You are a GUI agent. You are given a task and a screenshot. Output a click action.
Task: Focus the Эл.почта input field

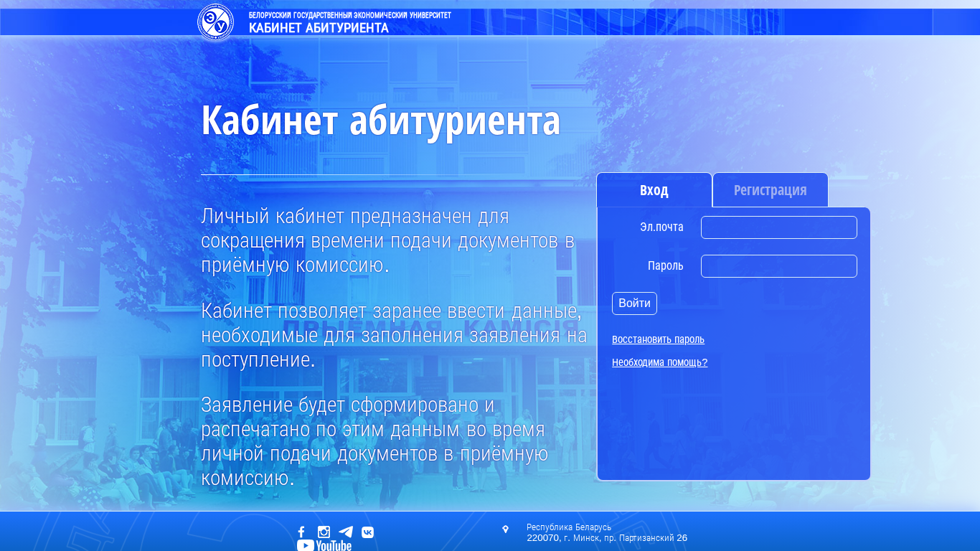point(779,227)
